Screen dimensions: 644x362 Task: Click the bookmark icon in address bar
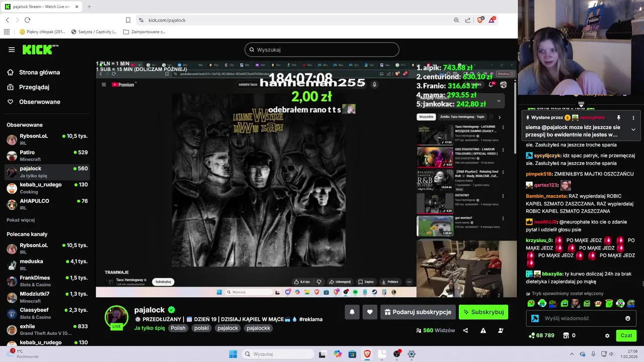128,20
